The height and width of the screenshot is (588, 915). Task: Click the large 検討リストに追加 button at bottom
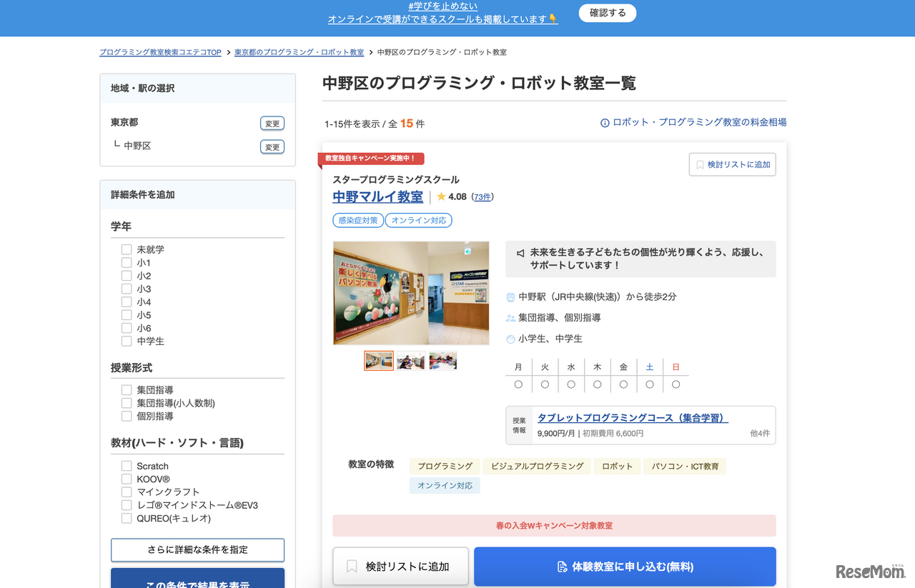click(x=400, y=567)
